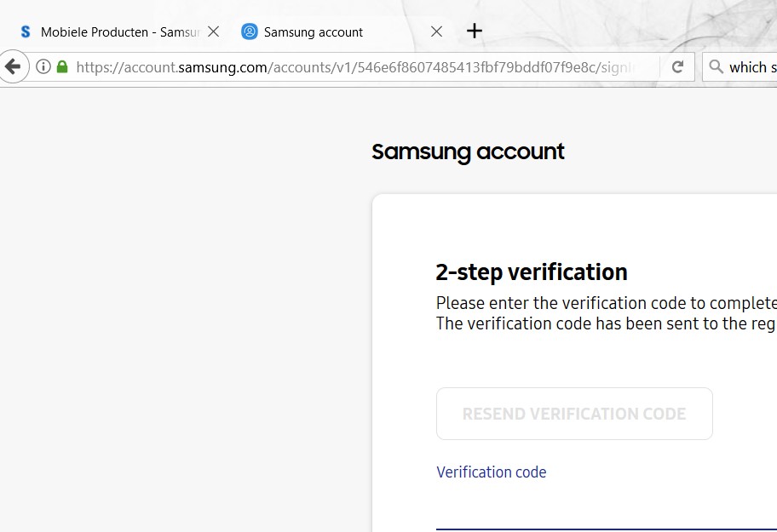Switch to the Mobiele Producten - Samsung tab
777x532 pixels.
[x=119, y=31]
